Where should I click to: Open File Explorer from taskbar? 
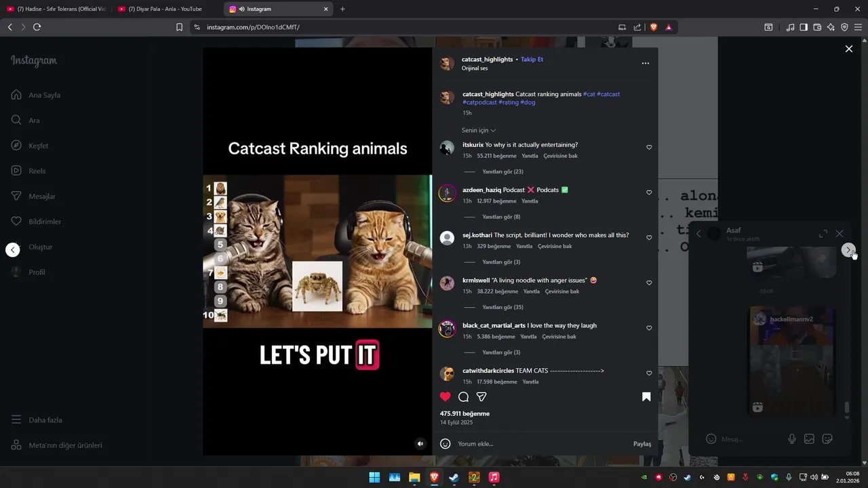pos(414,477)
